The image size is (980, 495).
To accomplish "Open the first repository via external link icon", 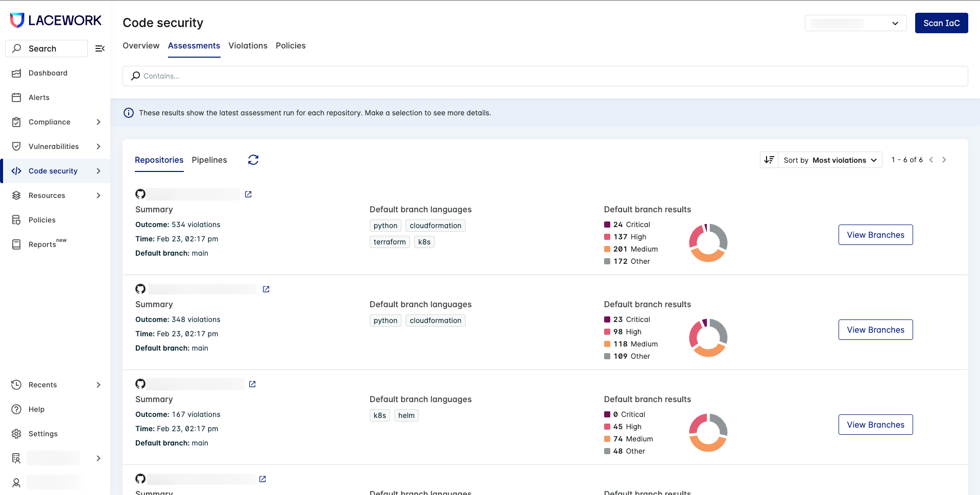I will coord(248,194).
